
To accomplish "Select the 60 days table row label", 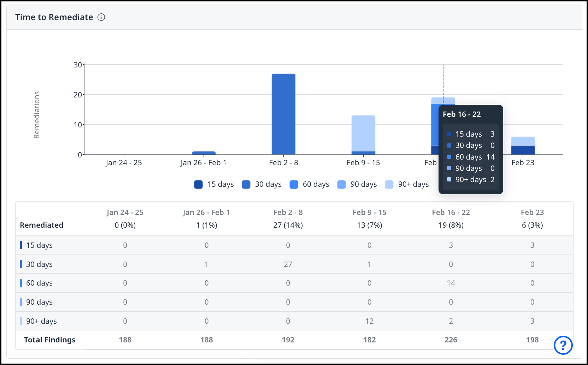I will click(39, 283).
